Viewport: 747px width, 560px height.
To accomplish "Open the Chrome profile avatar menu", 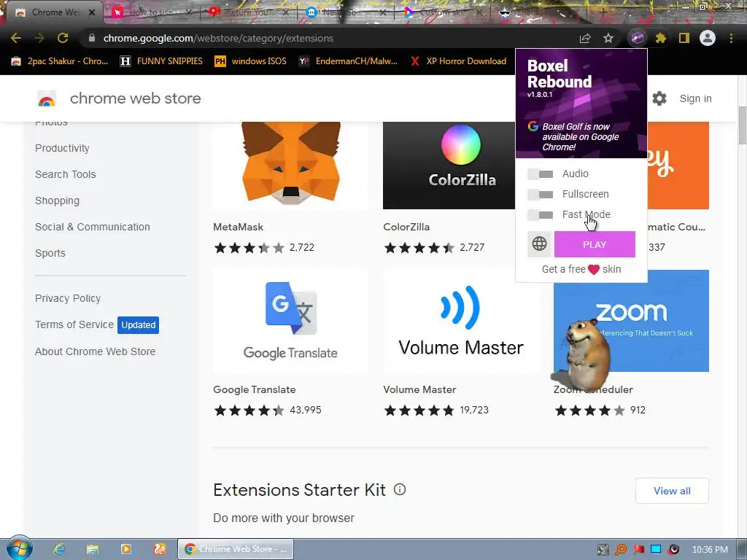I will (708, 38).
